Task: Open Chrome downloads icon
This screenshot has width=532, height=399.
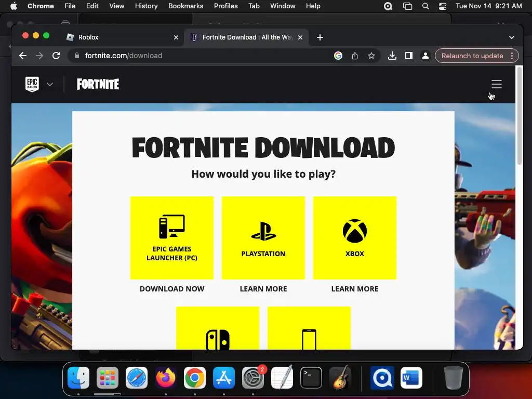Action: coord(392,56)
